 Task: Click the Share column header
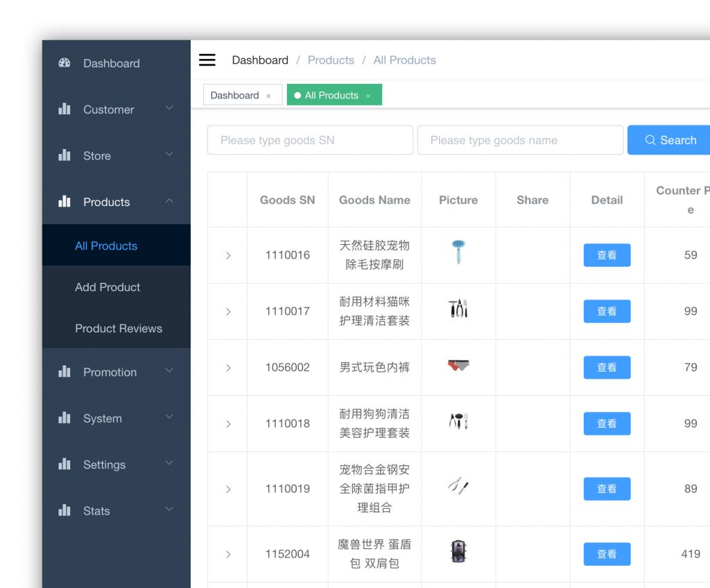532,200
